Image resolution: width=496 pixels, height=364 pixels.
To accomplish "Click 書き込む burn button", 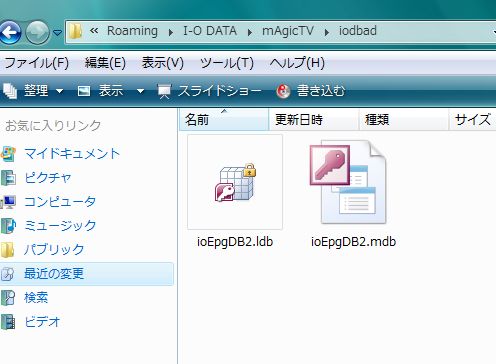I will coord(321,90).
